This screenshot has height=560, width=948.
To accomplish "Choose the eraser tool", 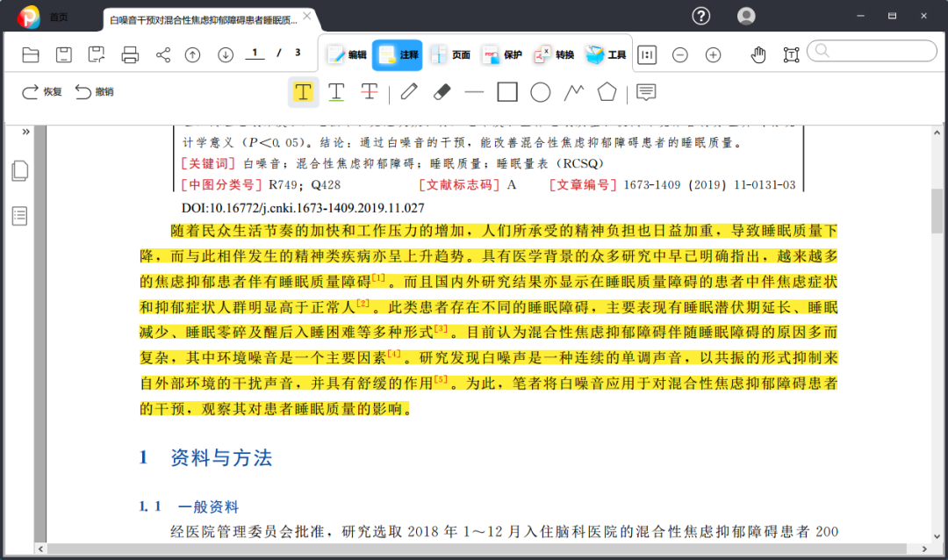I will coord(442,92).
